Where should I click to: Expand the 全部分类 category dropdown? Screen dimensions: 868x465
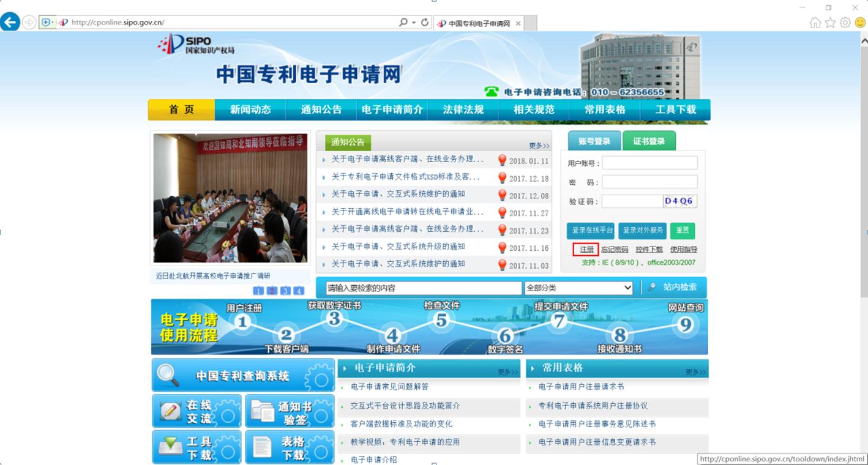pos(578,288)
